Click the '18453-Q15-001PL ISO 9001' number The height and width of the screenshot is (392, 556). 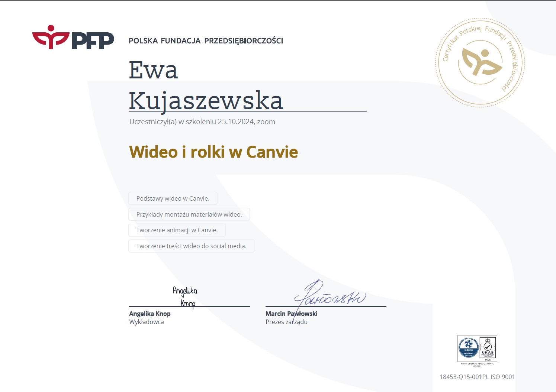(x=477, y=377)
